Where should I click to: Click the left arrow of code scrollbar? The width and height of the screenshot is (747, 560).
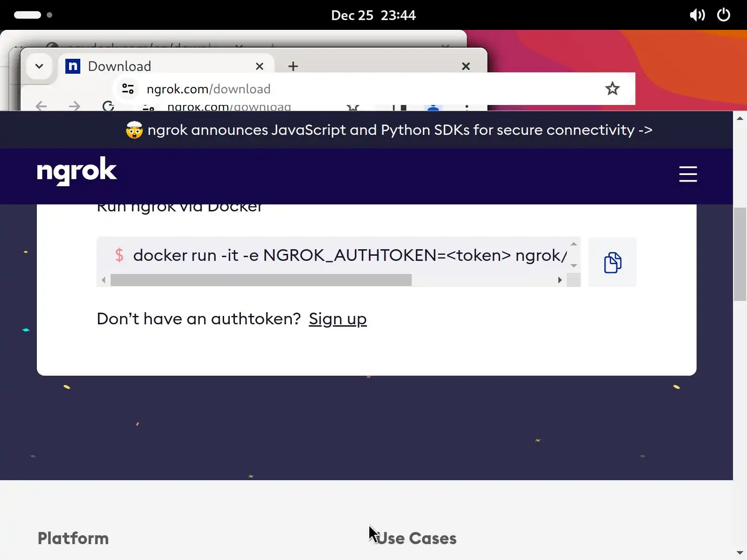tap(104, 280)
